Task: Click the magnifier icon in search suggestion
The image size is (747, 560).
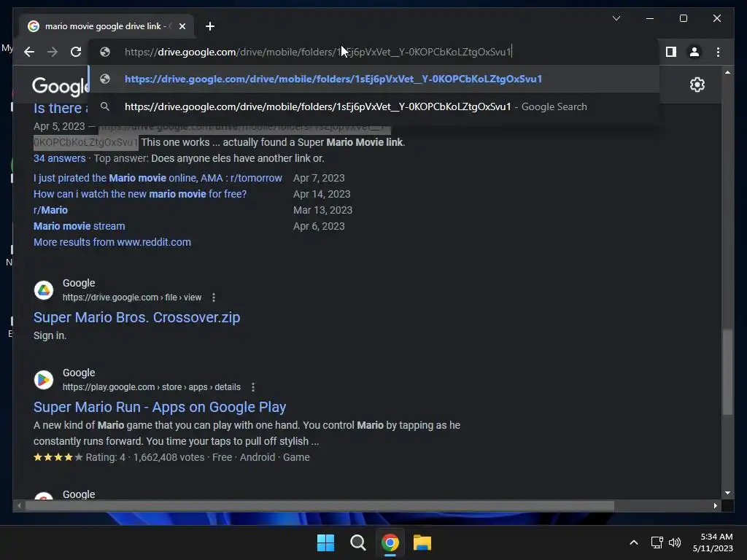Action: [x=105, y=106]
